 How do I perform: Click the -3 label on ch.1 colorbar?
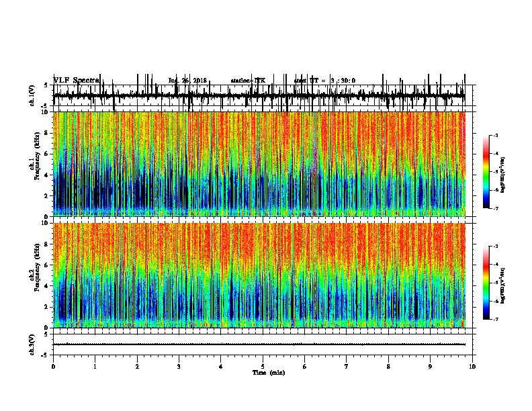495,136
